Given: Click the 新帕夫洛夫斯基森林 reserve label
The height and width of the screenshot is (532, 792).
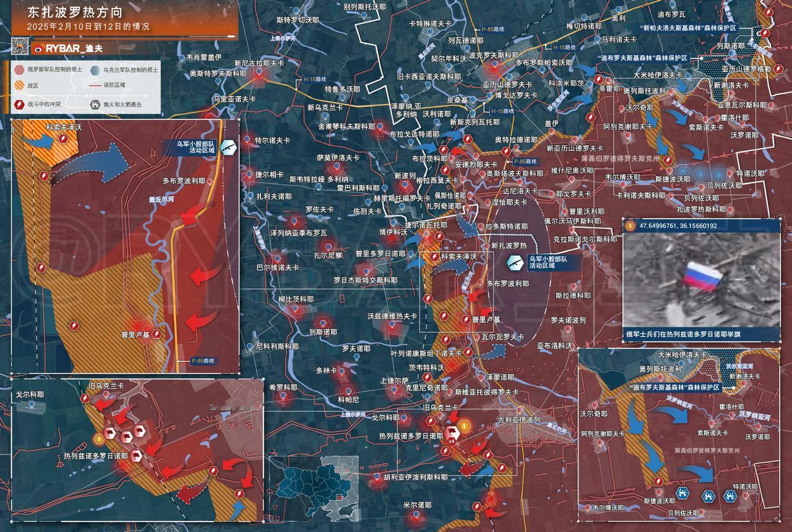Looking at the screenshot, I should click(x=688, y=28).
